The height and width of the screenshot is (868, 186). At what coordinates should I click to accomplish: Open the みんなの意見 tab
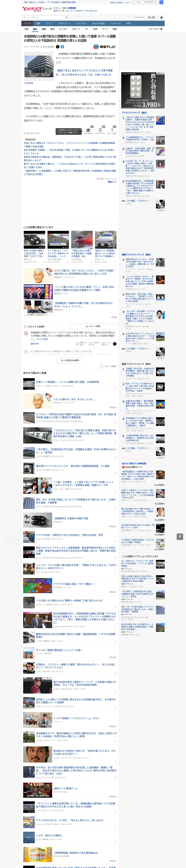click(98, 24)
